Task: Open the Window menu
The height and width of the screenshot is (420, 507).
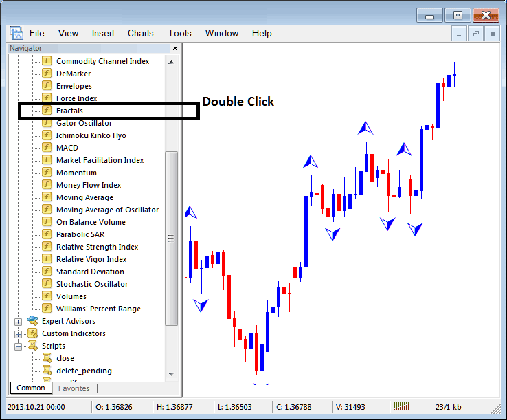Action: coord(222,33)
